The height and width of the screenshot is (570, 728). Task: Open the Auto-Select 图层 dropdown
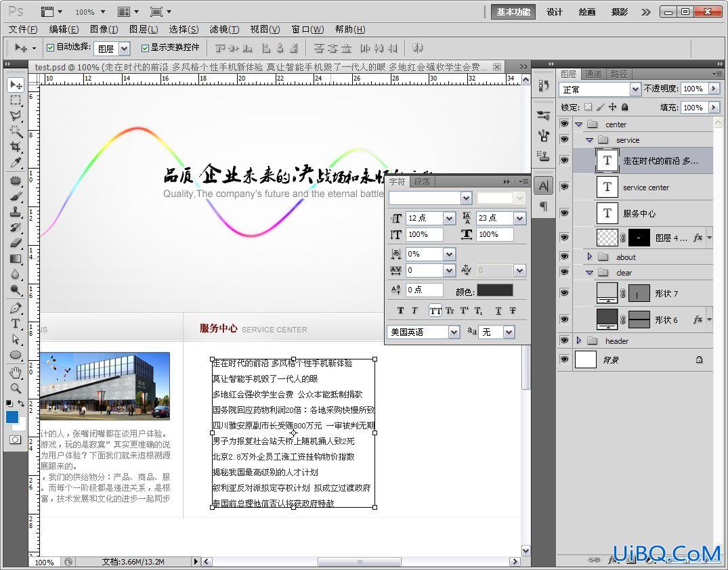pyautogui.click(x=124, y=48)
